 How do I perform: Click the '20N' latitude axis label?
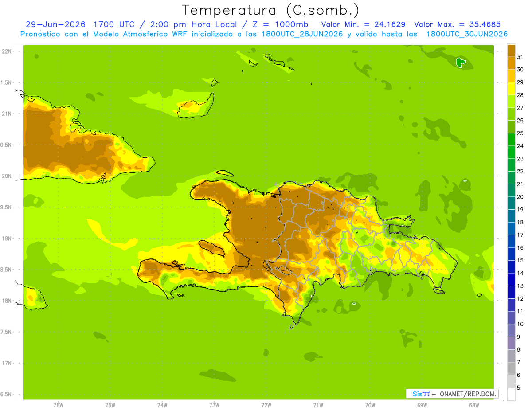point(7,176)
